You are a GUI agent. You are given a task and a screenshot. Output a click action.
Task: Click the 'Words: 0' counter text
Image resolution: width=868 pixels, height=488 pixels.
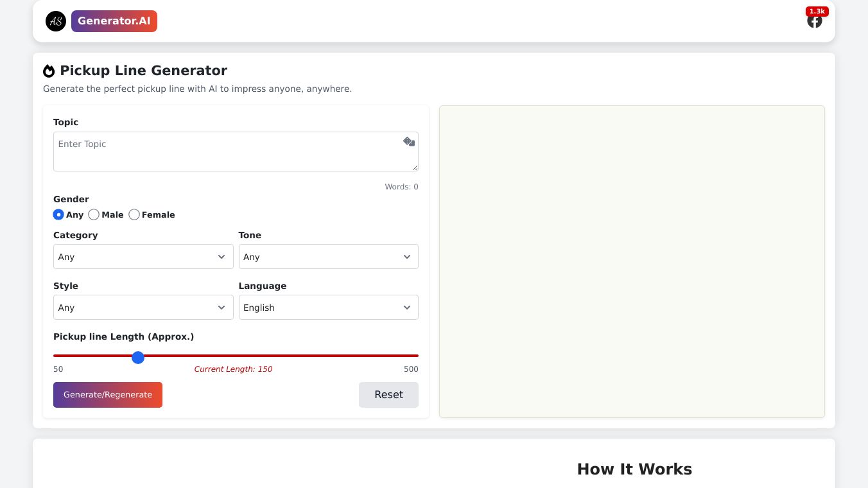pyautogui.click(x=401, y=187)
